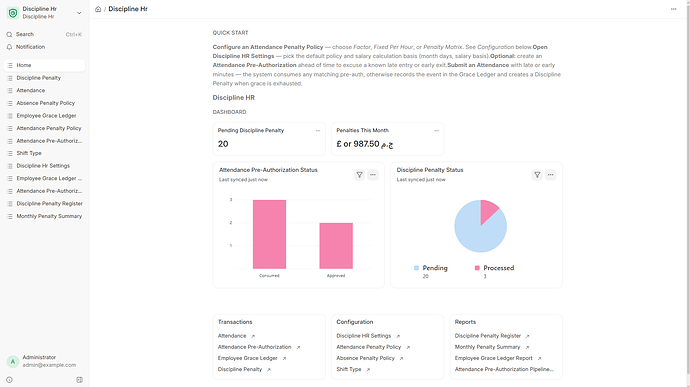This screenshot has height=387, width=690.
Task: Click the home icon in breadcrumb
Action: click(x=98, y=9)
